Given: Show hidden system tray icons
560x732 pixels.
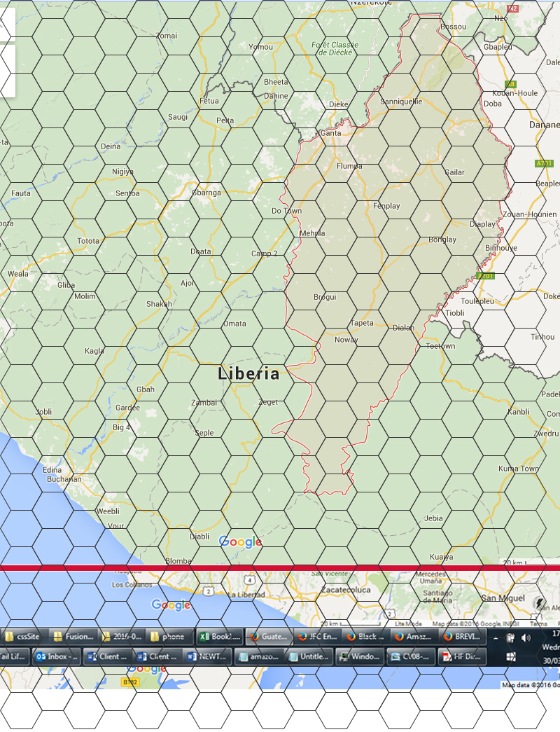Looking at the screenshot, I should click(496, 638).
